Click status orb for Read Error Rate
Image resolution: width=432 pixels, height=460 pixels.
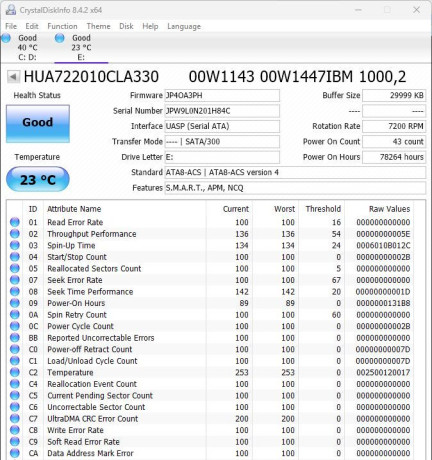(15, 222)
